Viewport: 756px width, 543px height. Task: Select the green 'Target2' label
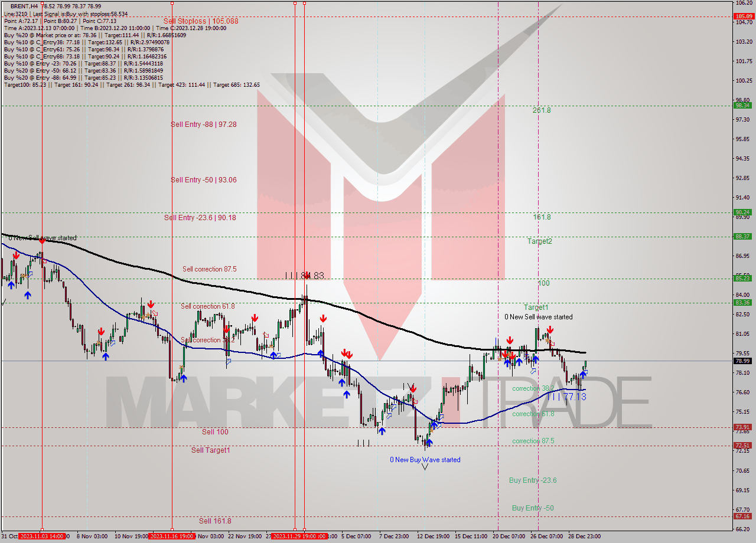[540, 241]
